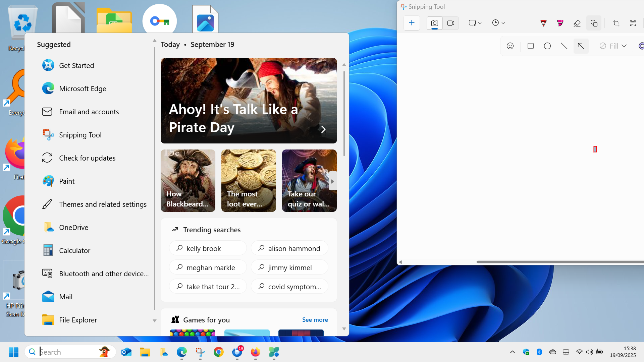Toggle snapshot camera mode on
The height and width of the screenshot is (362, 644).
click(x=434, y=23)
